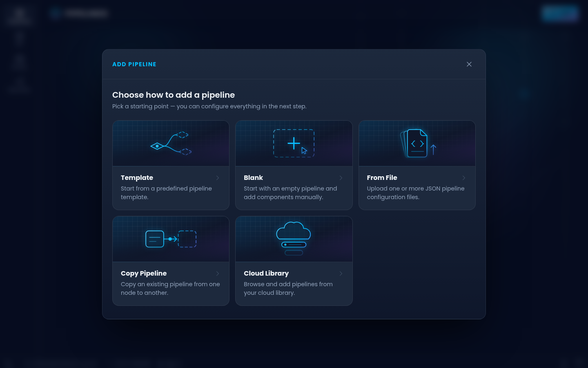588x368 pixels.
Task: Click the Template branching-flow illustration
Action: (171, 143)
